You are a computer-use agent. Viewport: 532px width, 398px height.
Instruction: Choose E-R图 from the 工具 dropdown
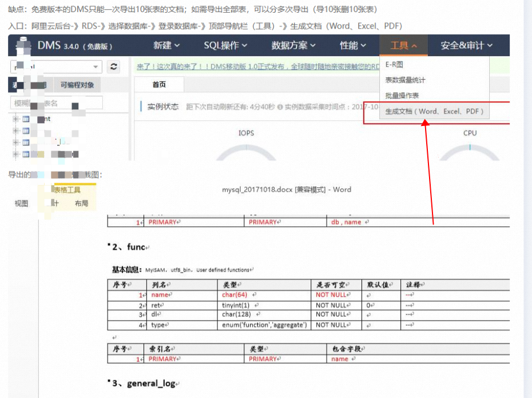pyautogui.click(x=394, y=65)
